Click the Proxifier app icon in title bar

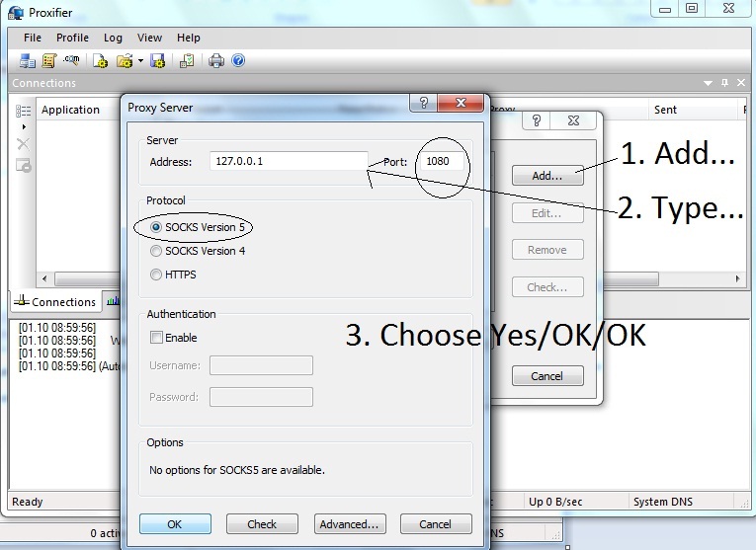[x=16, y=12]
